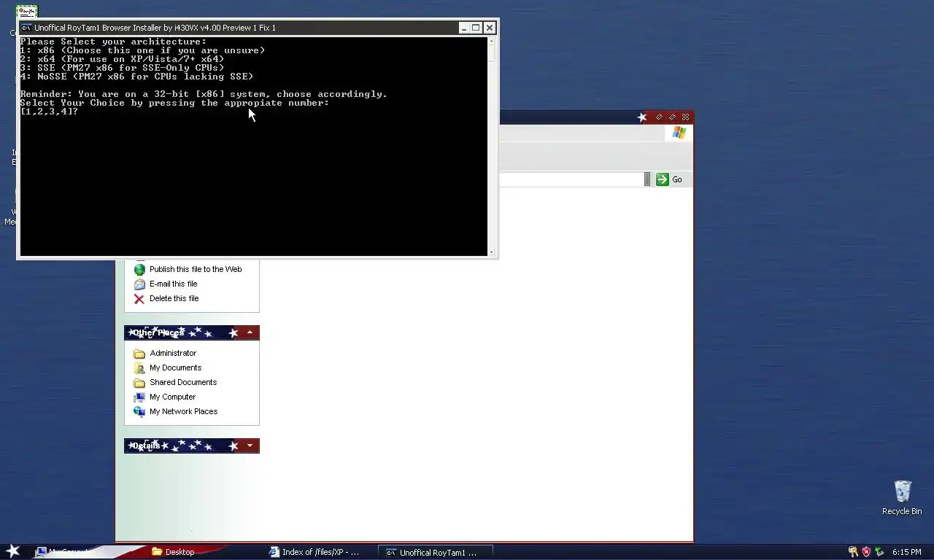Expand the Details panel

click(x=250, y=446)
